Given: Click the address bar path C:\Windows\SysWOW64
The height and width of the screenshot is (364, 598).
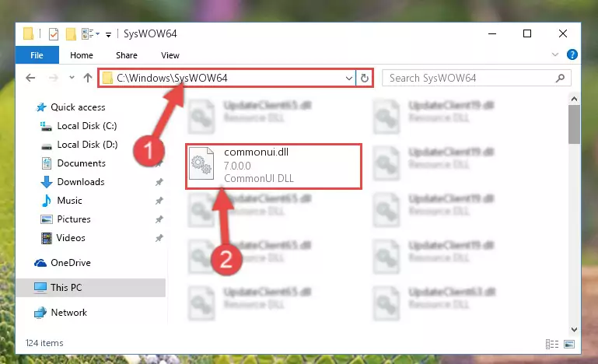Looking at the screenshot, I should 172,78.
